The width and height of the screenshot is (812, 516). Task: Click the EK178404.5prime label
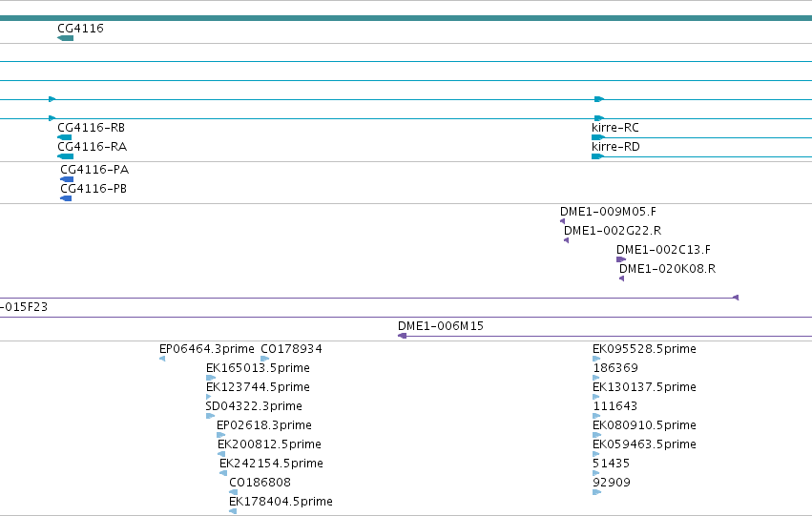(281, 502)
